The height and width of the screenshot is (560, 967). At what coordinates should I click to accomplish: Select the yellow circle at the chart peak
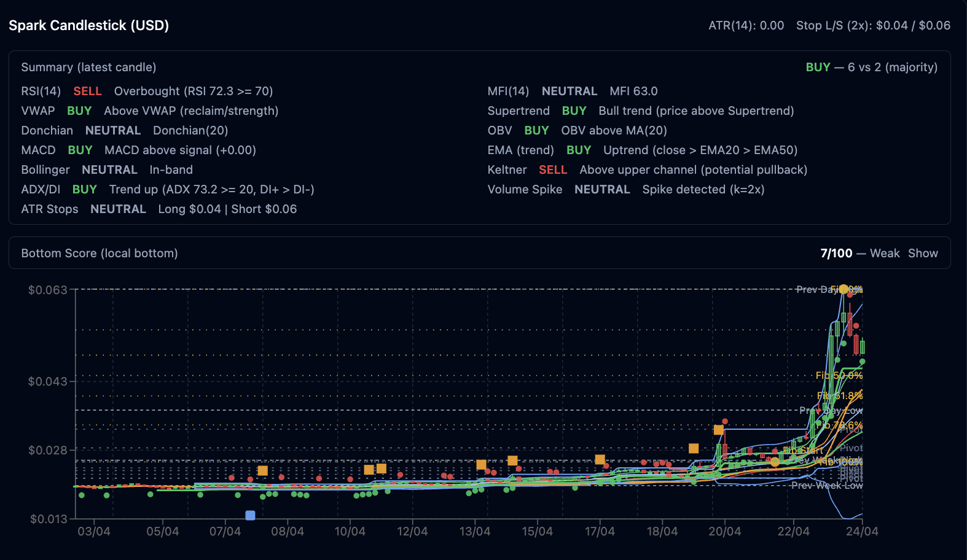point(844,289)
